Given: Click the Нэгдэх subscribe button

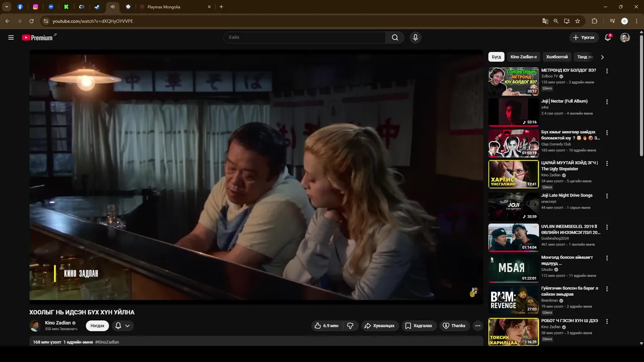Looking at the screenshot, I should coord(97,326).
